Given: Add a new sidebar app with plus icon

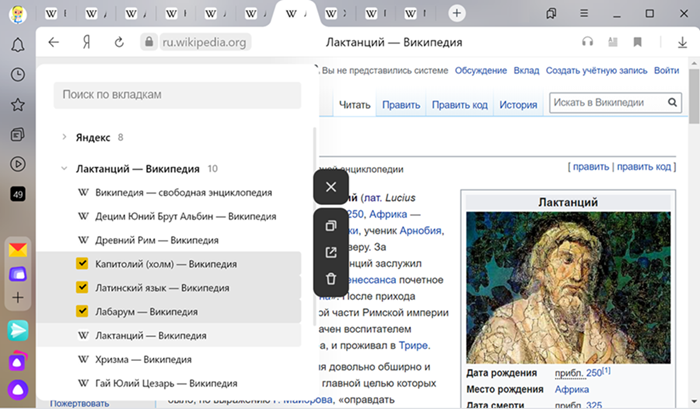Looking at the screenshot, I should pos(18,297).
